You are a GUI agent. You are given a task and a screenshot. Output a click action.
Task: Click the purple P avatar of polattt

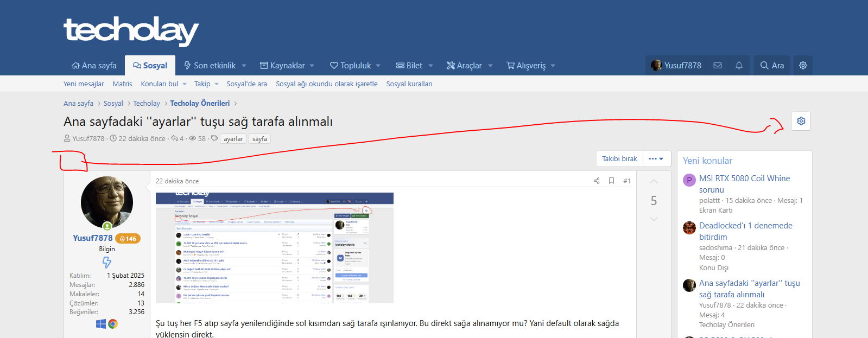pos(689,180)
